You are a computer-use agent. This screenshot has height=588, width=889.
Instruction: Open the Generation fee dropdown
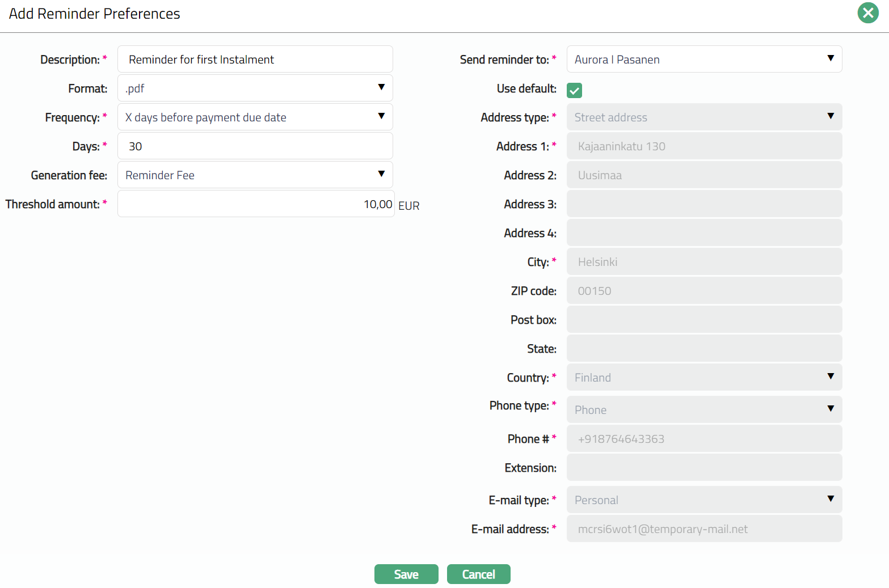click(255, 175)
